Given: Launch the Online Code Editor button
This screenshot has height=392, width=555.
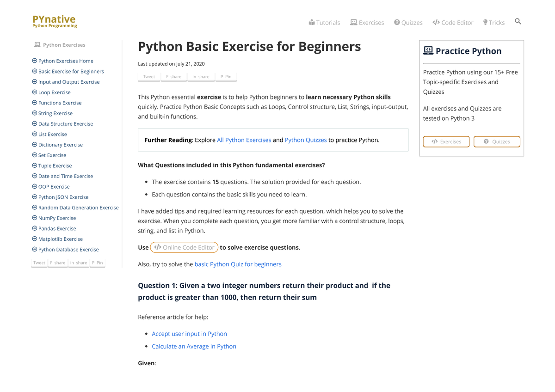Looking at the screenshot, I should 184,247.
